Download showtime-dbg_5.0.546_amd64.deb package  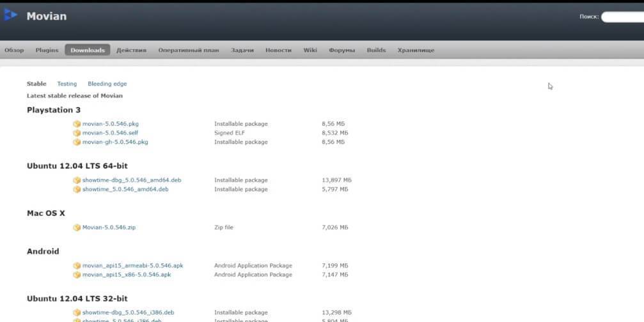click(132, 180)
